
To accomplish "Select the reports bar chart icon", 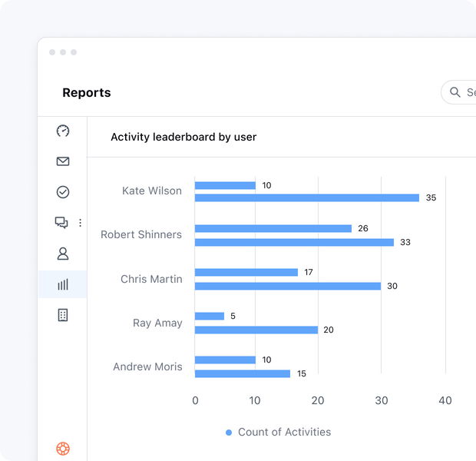I will [63, 284].
